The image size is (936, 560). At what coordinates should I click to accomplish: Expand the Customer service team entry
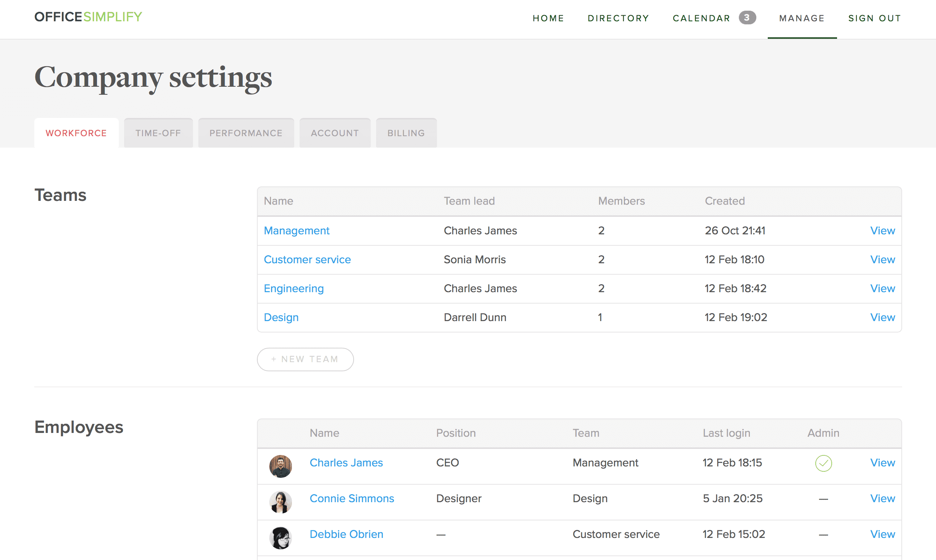[307, 259]
